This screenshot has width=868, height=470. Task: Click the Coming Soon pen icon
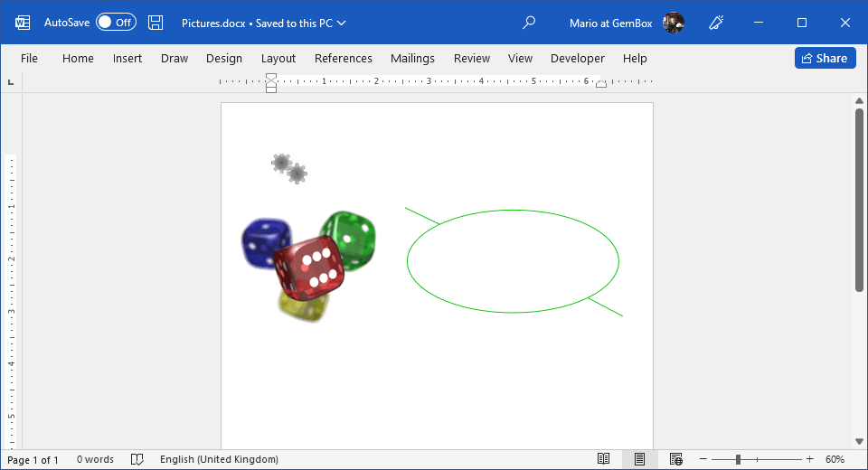tap(717, 23)
